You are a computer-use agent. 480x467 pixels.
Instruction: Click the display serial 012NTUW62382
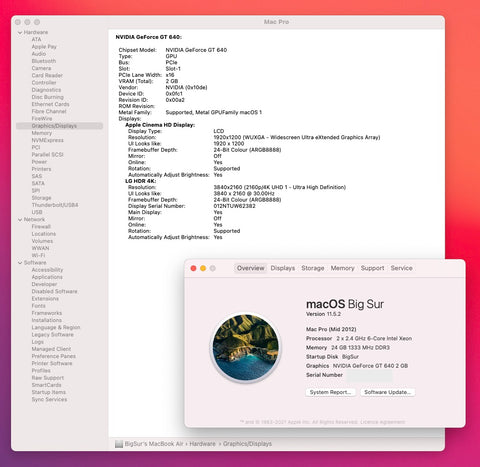point(234,206)
